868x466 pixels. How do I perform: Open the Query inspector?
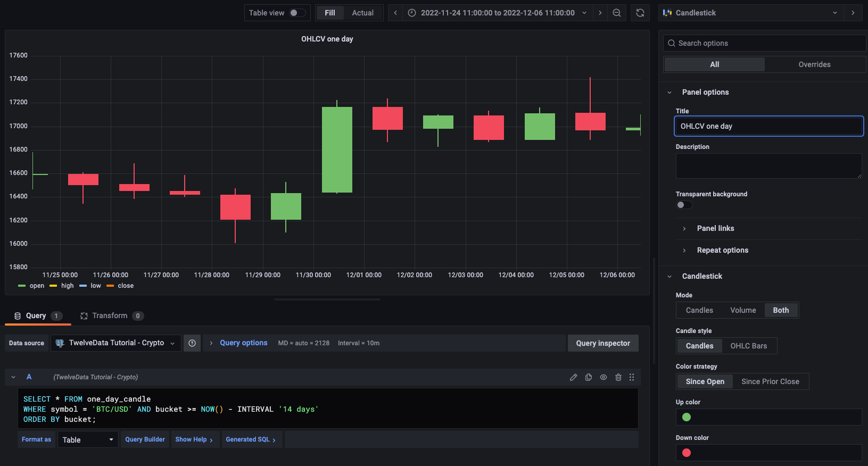point(603,343)
